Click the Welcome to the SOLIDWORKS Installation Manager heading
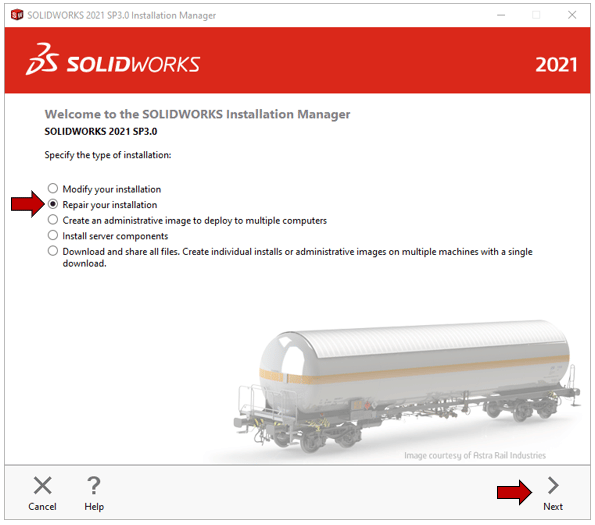Viewport: 595px width, 525px height. click(197, 114)
